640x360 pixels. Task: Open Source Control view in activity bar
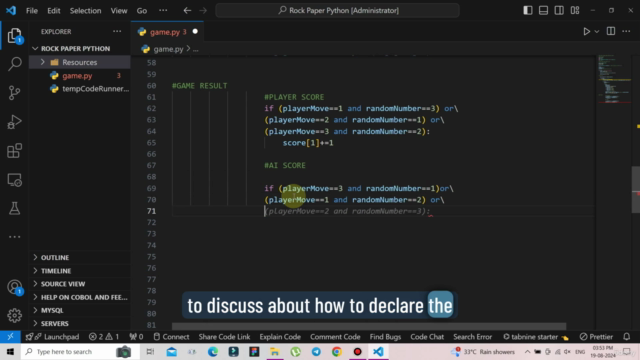coord(14,93)
